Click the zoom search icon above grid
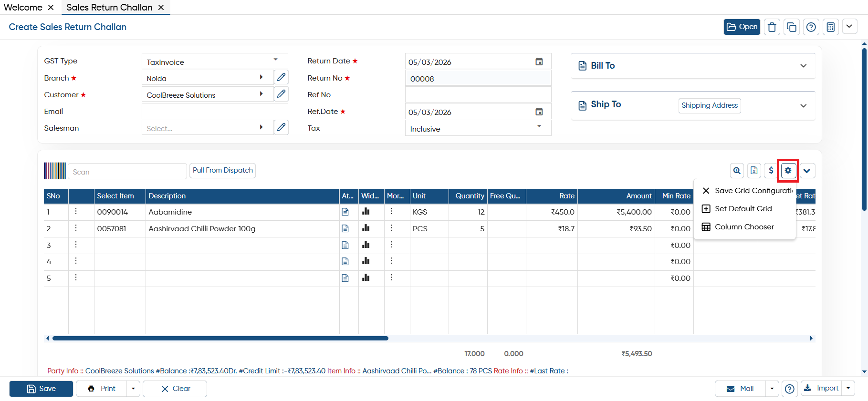Screen dimensions: 868x401 click(x=737, y=171)
